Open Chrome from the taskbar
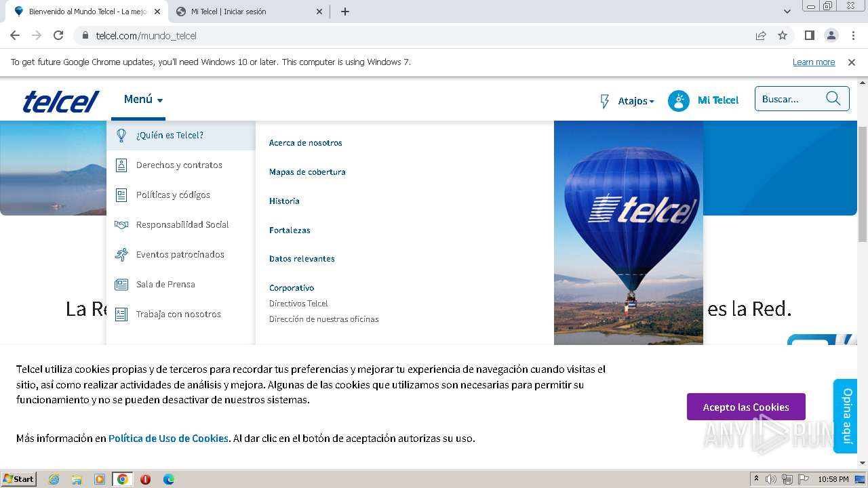The height and width of the screenshot is (488, 868). (122, 479)
